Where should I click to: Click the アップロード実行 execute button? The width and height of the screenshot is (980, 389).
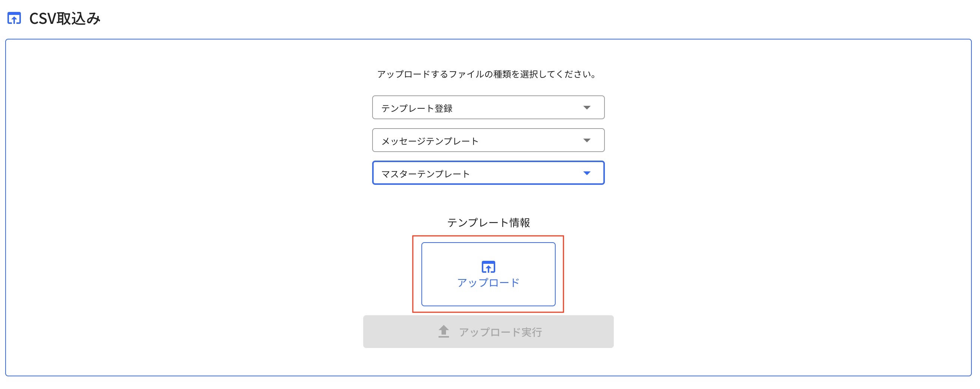click(489, 332)
